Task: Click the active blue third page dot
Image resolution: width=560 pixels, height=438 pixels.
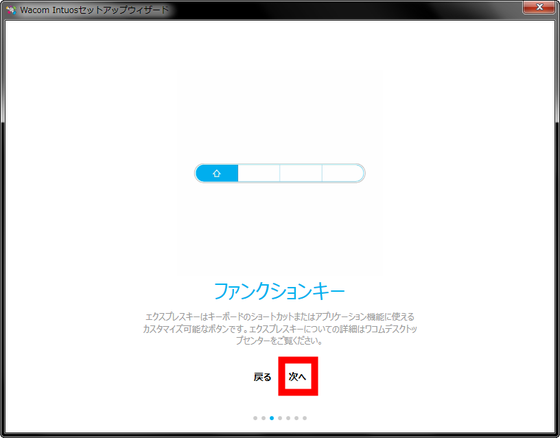Action: (x=272, y=418)
